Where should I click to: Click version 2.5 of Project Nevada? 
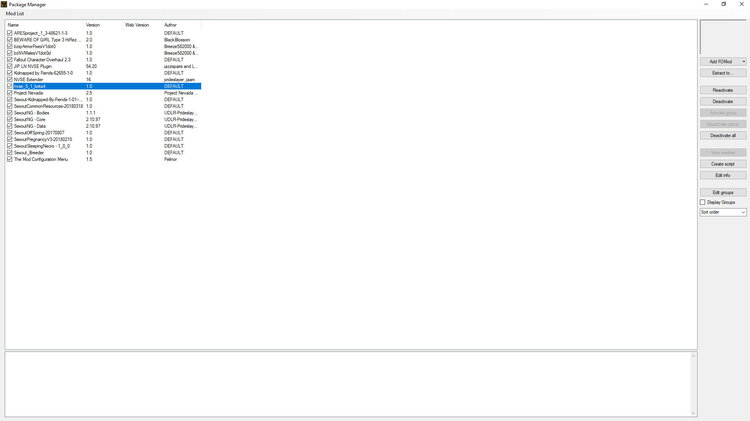tap(89, 93)
